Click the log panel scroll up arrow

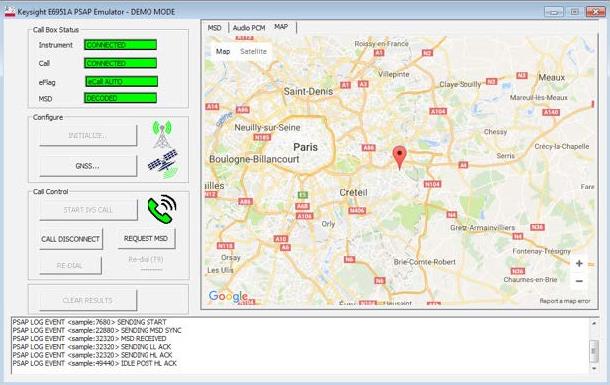point(594,323)
